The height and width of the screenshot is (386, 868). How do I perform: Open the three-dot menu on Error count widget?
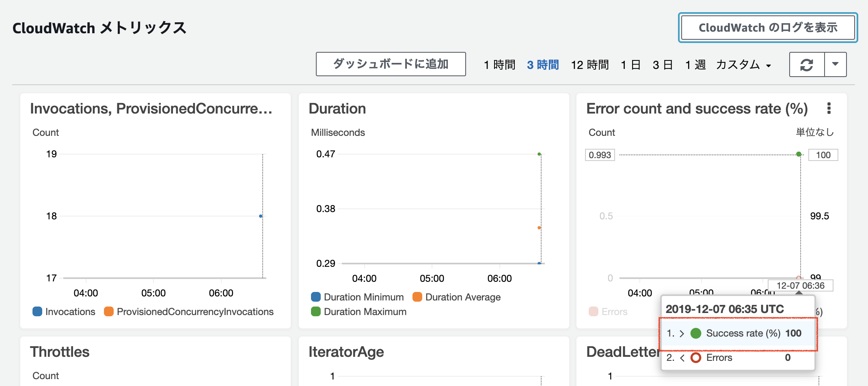pyautogui.click(x=829, y=108)
